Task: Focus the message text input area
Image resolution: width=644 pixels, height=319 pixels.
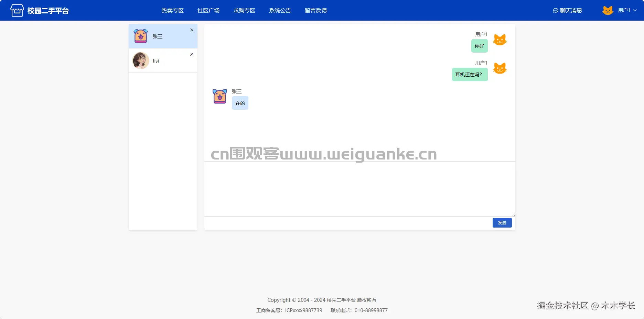Action: tap(360, 189)
